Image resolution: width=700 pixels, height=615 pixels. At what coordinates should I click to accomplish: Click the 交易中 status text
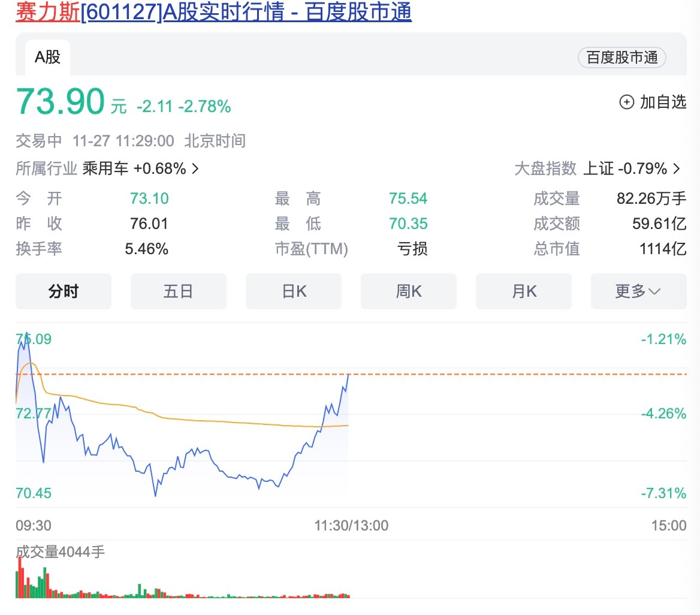(39, 141)
